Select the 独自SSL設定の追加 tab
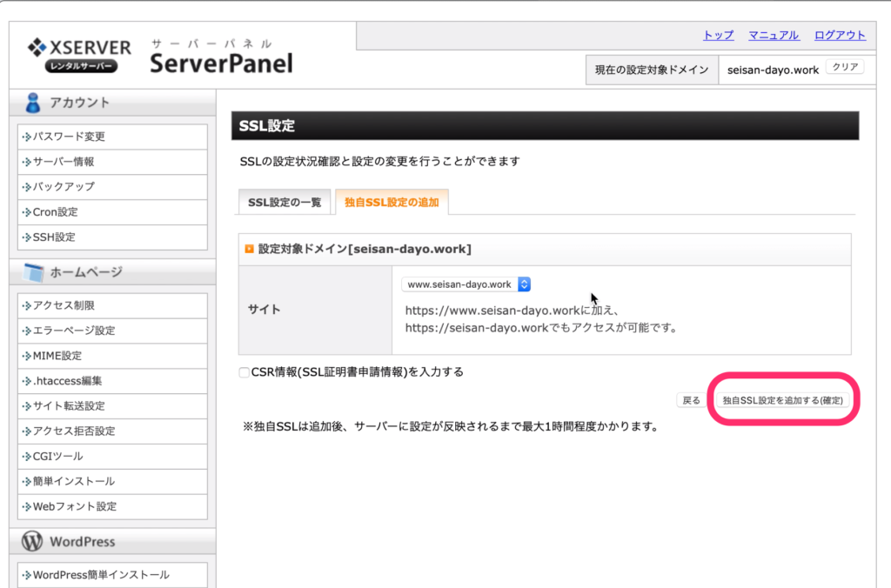Screen dimensions: 891x588 392,201
